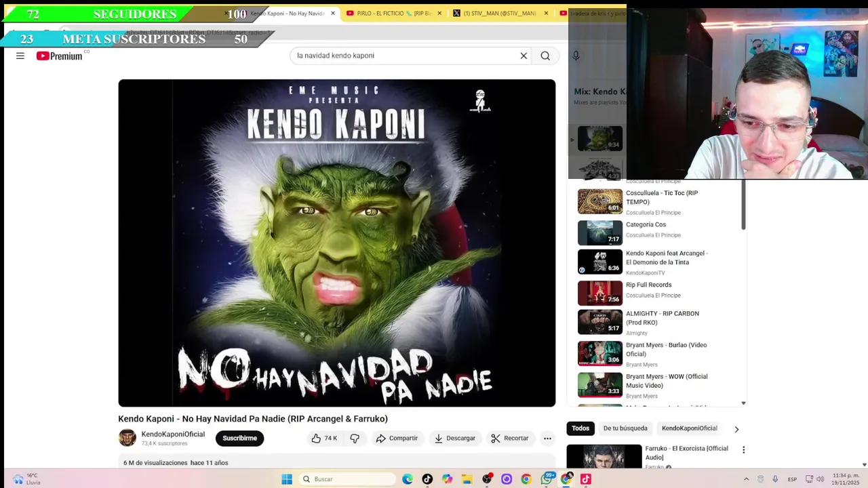Open KendoKaponiOficial channel avatar
868x488 pixels.
coord(127,438)
